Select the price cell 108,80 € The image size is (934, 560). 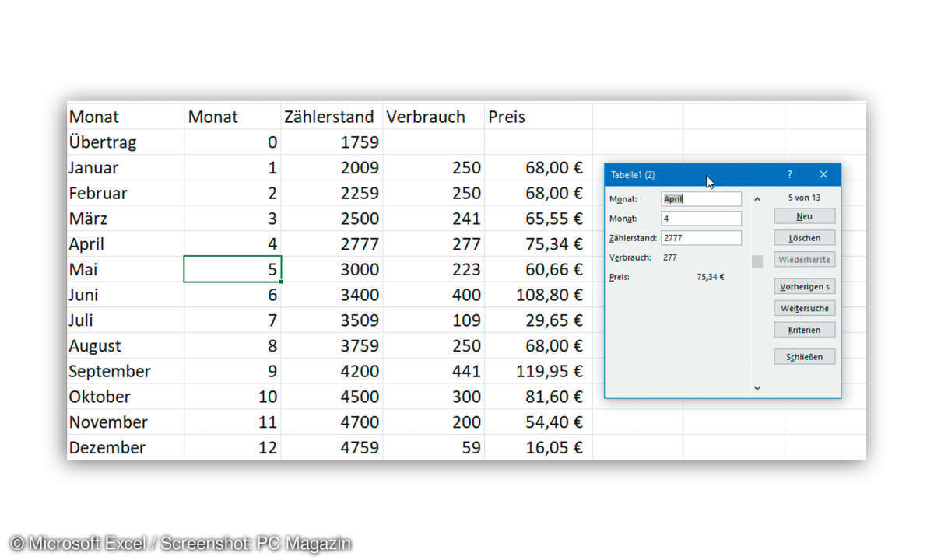click(x=539, y=295)
